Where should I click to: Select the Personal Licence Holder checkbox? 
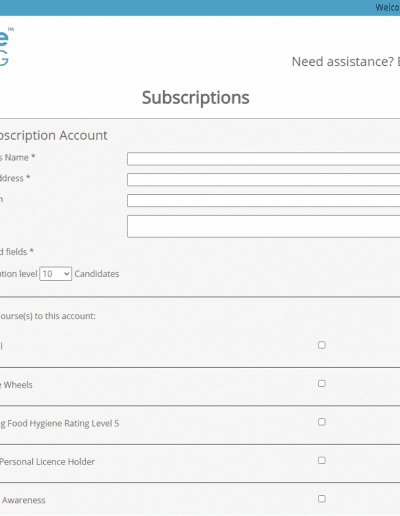322,460
